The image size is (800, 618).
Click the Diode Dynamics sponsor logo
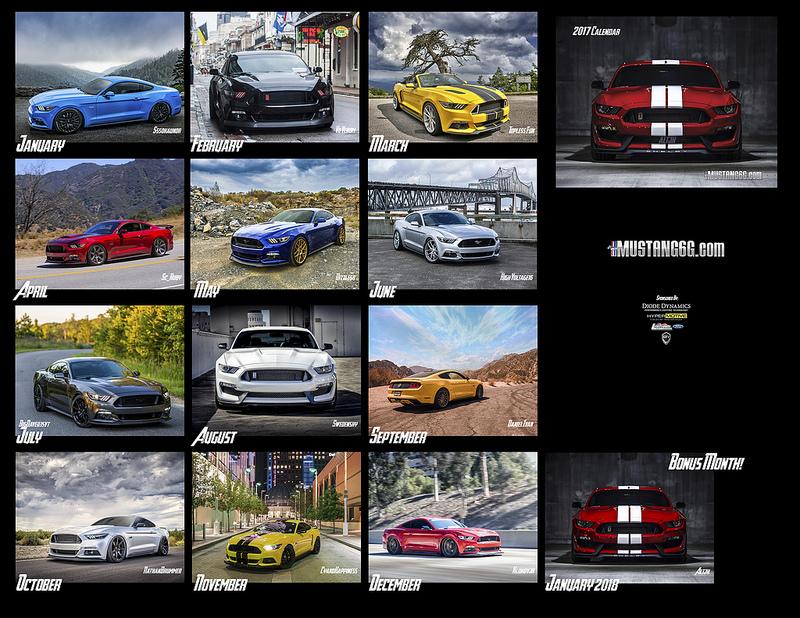pyautogui.click(x=666, y=306)
